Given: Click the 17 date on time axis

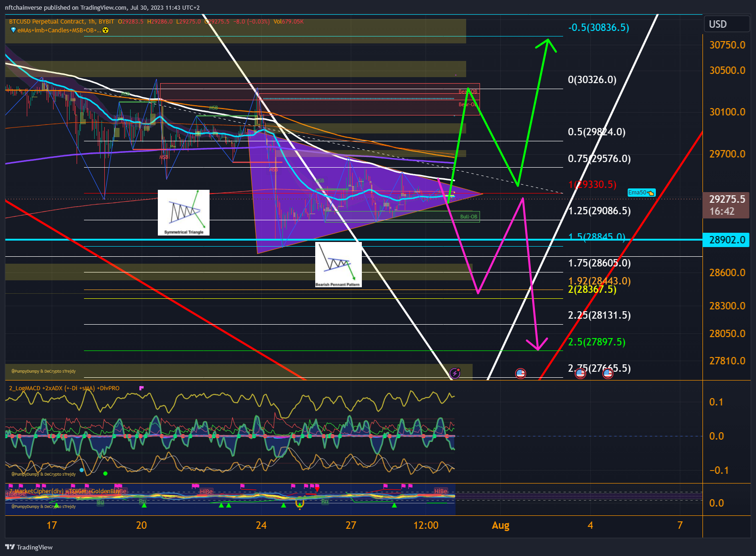Looking at the screenshot, I should click(x=52, y=526).
